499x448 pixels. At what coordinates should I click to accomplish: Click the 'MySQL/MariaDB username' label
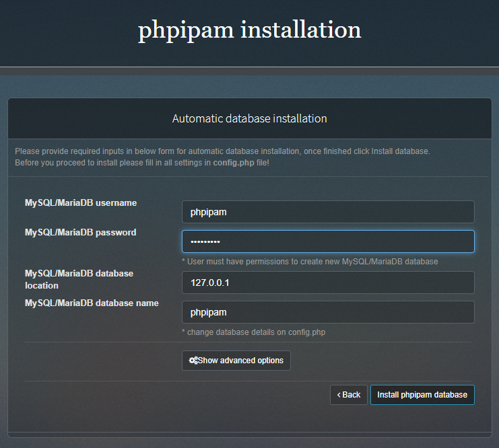(81, 203)
